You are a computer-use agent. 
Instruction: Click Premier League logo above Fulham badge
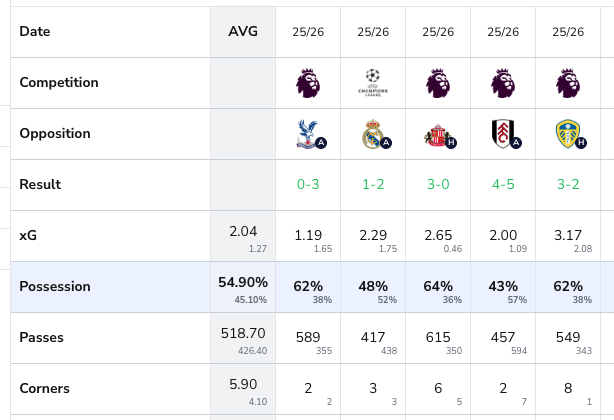[502, 82]
